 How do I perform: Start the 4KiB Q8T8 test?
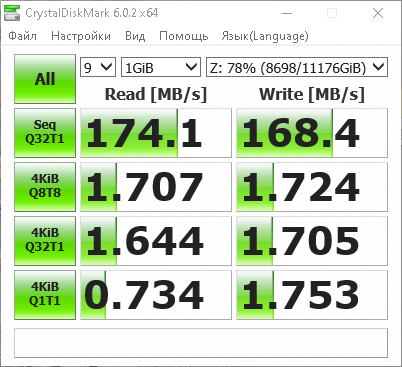45,187
